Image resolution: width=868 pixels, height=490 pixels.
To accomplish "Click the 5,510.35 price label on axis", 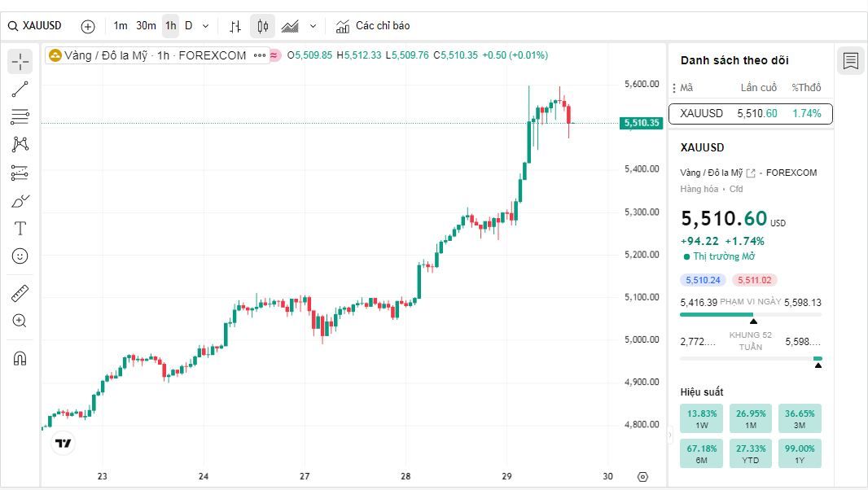I will tap(641, 123).
